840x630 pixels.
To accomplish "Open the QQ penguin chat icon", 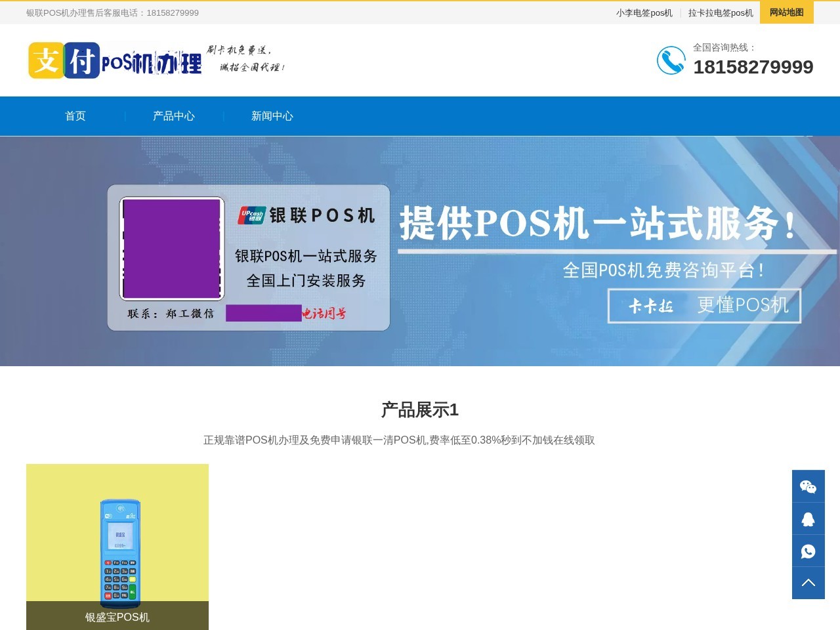I will pos(808,518).
